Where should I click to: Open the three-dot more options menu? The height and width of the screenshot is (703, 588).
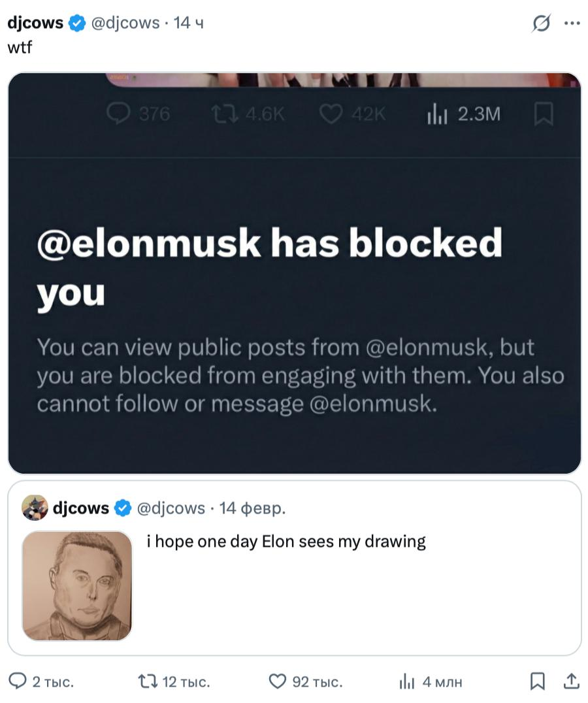point(572,24)
